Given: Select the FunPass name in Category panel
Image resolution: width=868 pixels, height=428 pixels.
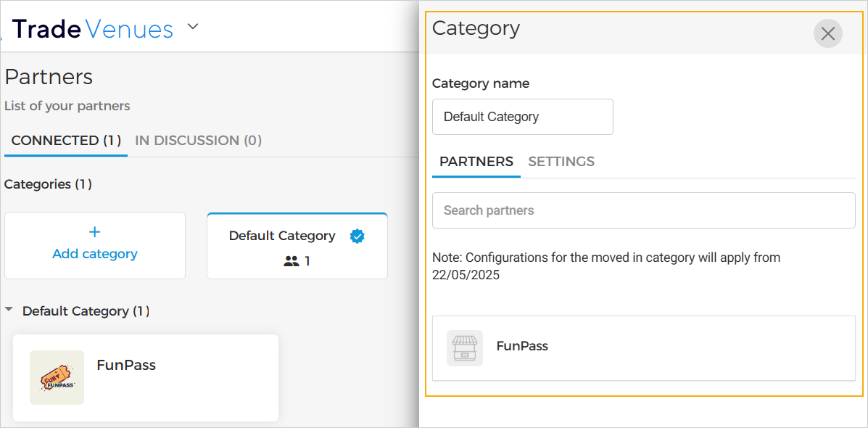Looking at the screenshot, I should (x=522, y=346).
